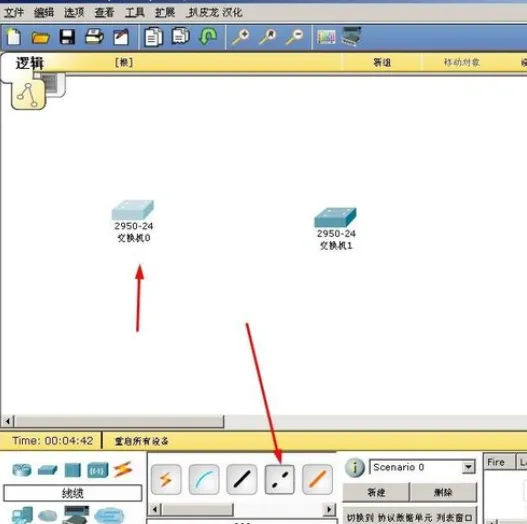
Task: Click the 删除 scenario button
Action: point(443,492)
